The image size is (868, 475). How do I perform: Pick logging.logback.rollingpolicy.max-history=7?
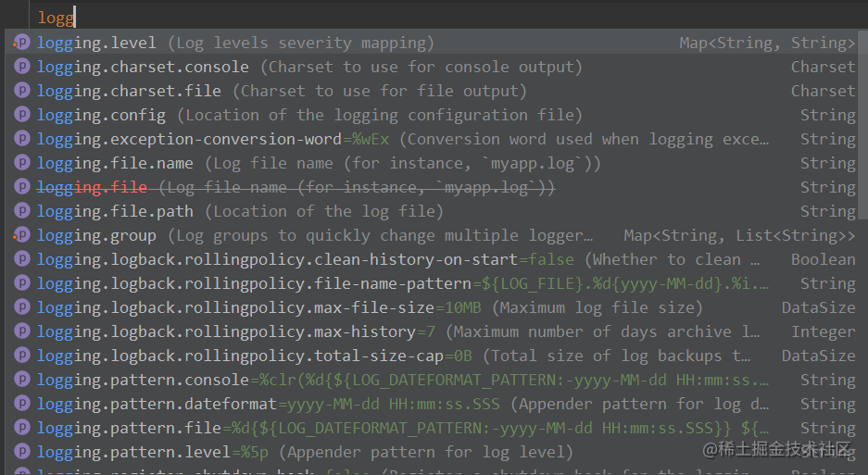pyautogui.click(x=432, y=331)
